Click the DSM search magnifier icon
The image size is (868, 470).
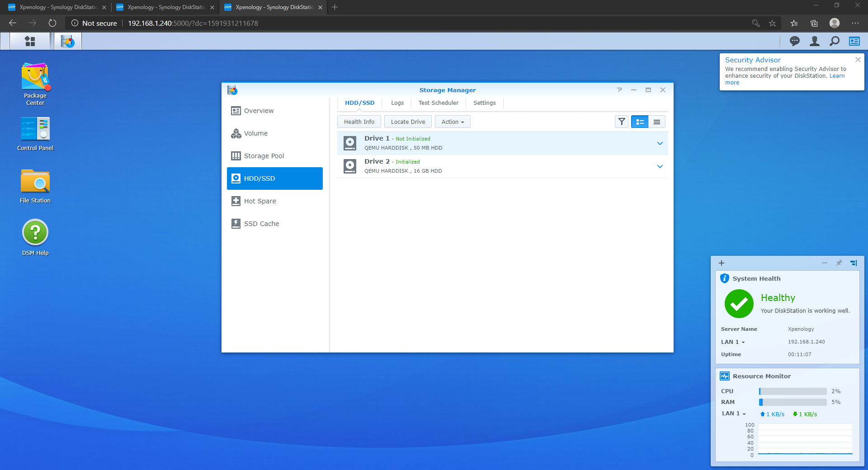tap(835, 41)
